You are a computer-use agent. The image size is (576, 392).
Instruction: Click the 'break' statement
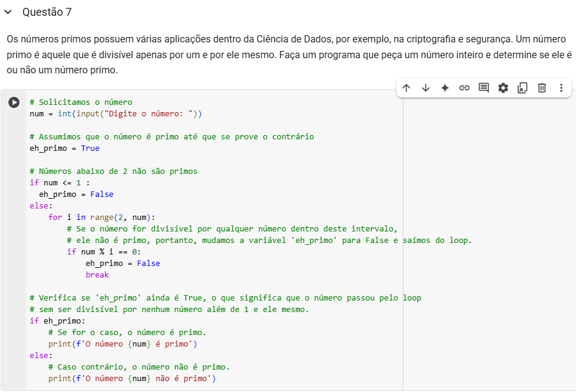(x=98, y=275)
